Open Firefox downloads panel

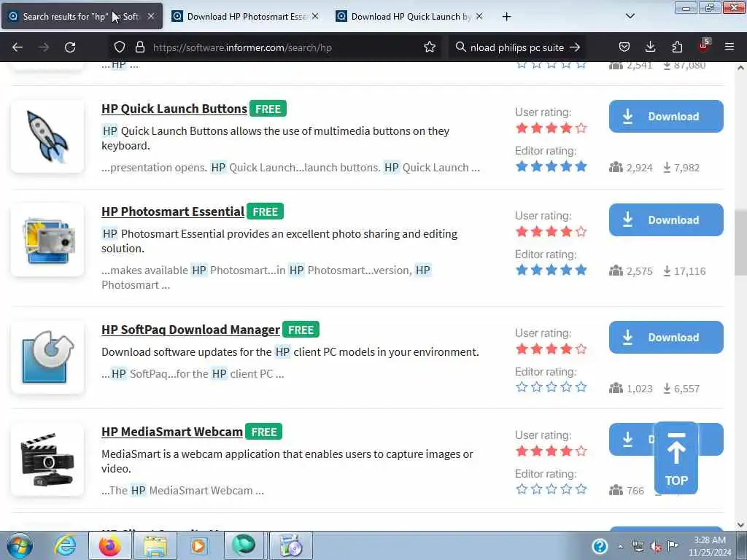650,47
